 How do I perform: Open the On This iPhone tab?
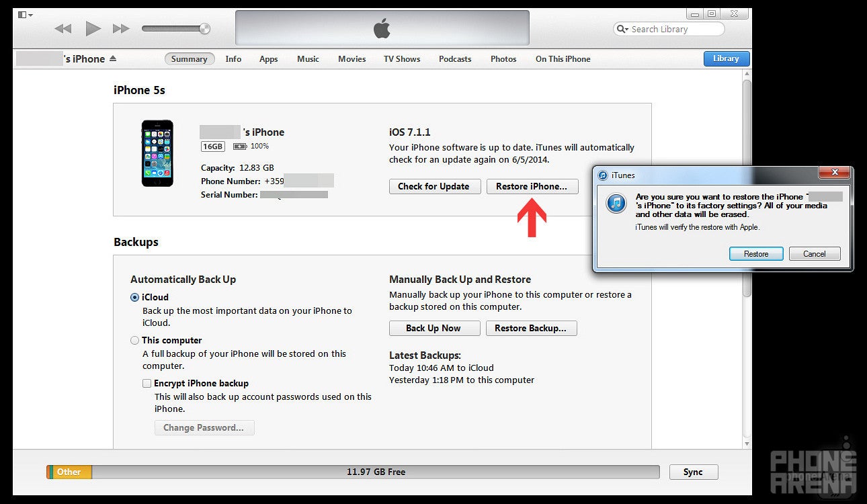pos(563,59)
